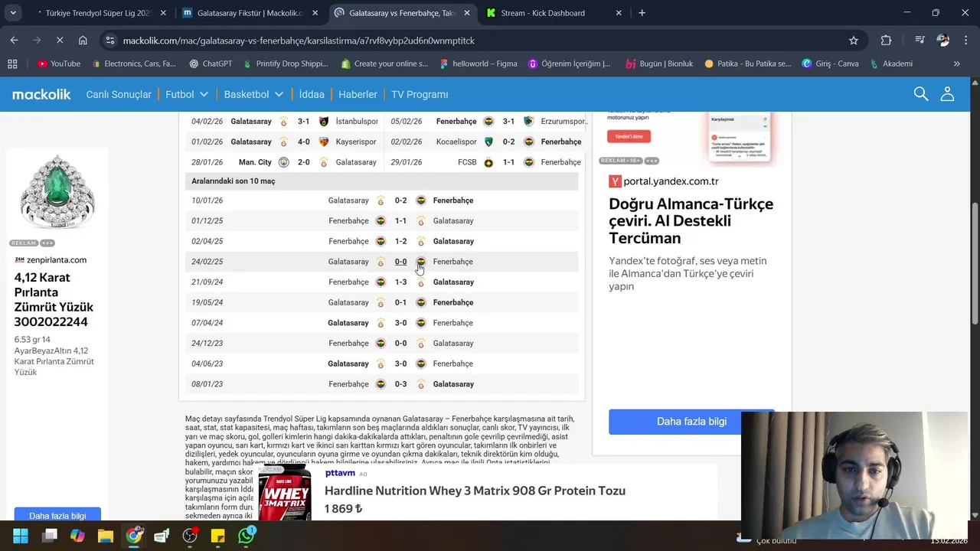View site information icon in address bar
Viewport: 980px width, 551px height.
click(x=110, y=41)
